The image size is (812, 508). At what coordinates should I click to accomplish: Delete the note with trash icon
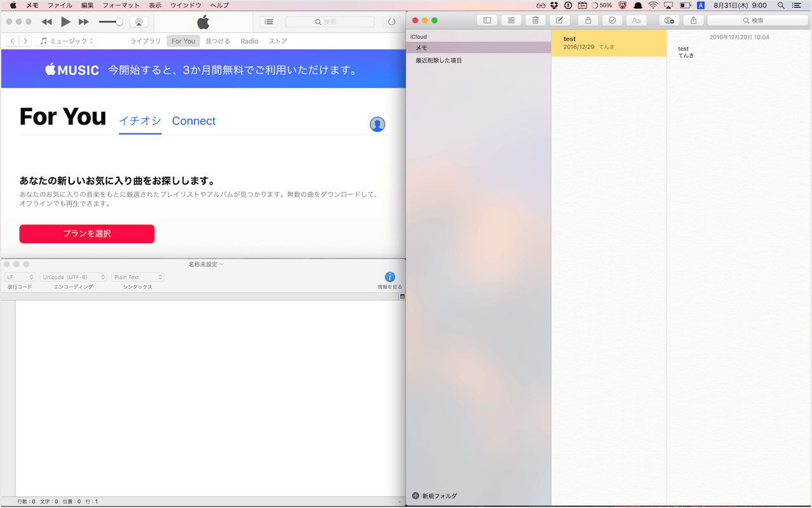tap(535, 20)
